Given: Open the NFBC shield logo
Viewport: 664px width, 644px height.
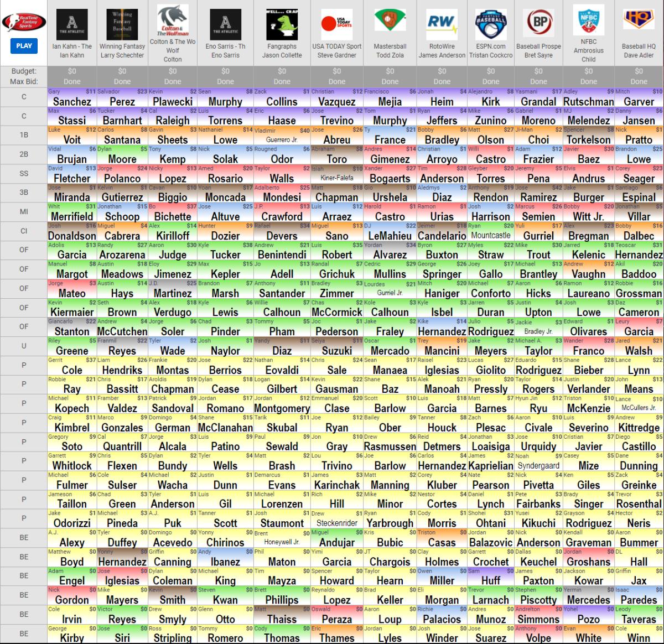Looking at the screenshot, I should pyautogui.click(x=588, y=19).
